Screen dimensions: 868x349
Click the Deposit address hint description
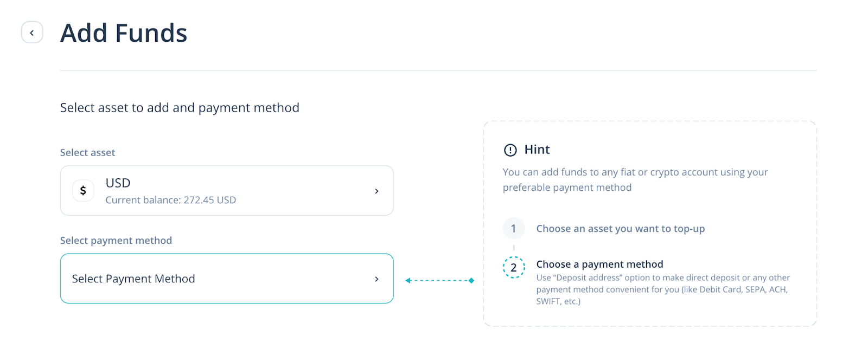pyautogui.click(x=662, y=289)
